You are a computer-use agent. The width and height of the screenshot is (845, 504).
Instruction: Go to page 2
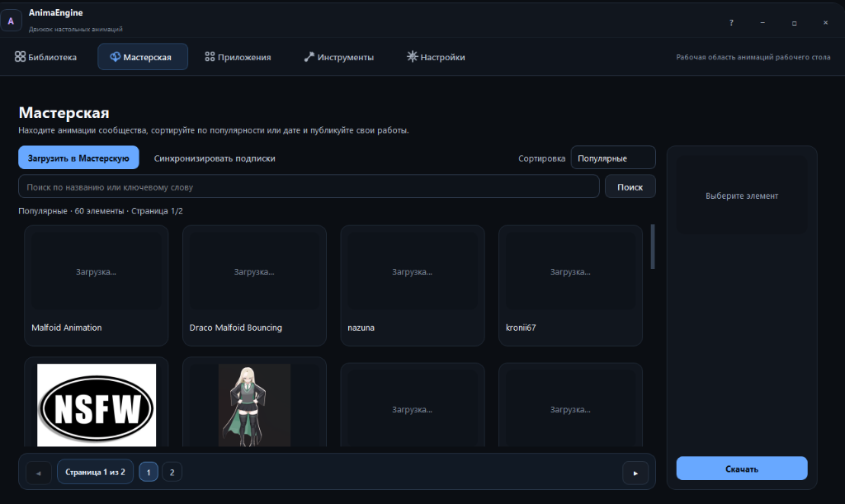[x=172, y=472]
